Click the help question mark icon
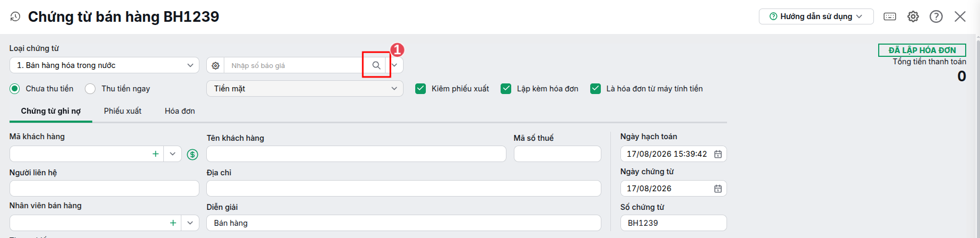Viewport: 980px width, 238px height. click(x=937, y=16)
